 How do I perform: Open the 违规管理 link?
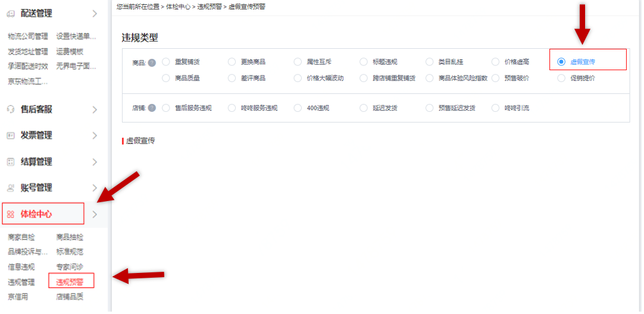tap(21, 282)
